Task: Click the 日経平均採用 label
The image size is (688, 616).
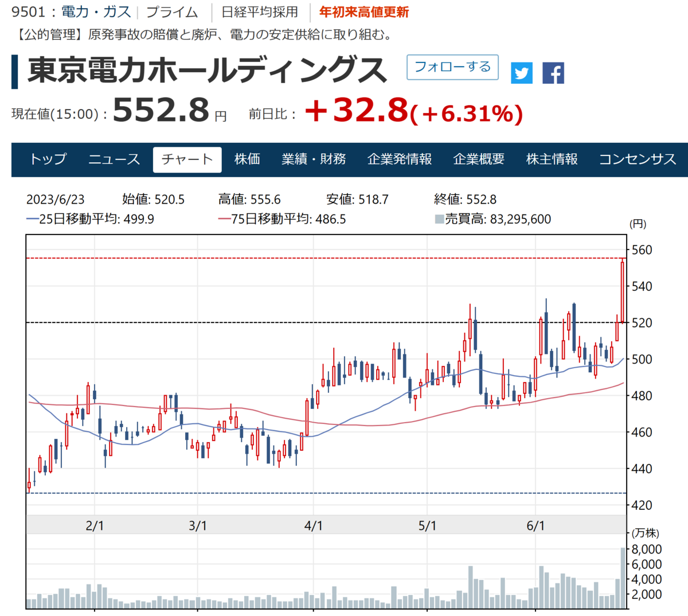Action: click(x=260, y=12)
